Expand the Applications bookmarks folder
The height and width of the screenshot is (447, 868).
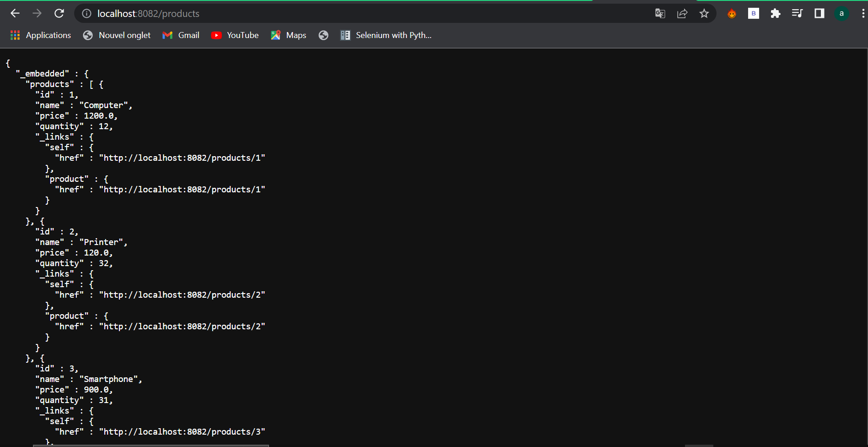point(40,35)
